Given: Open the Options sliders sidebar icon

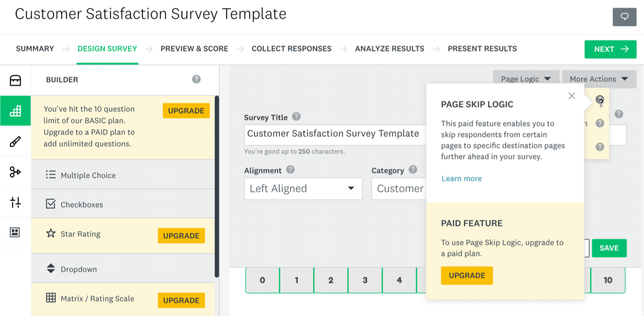Looking at the screenshot, I should [x=15, y=202].
